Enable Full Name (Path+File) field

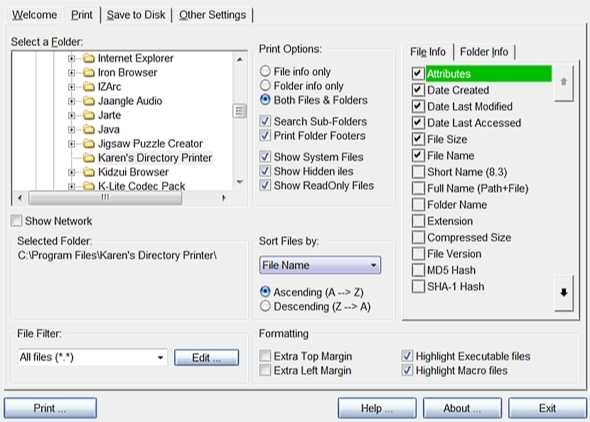point(418,188)
